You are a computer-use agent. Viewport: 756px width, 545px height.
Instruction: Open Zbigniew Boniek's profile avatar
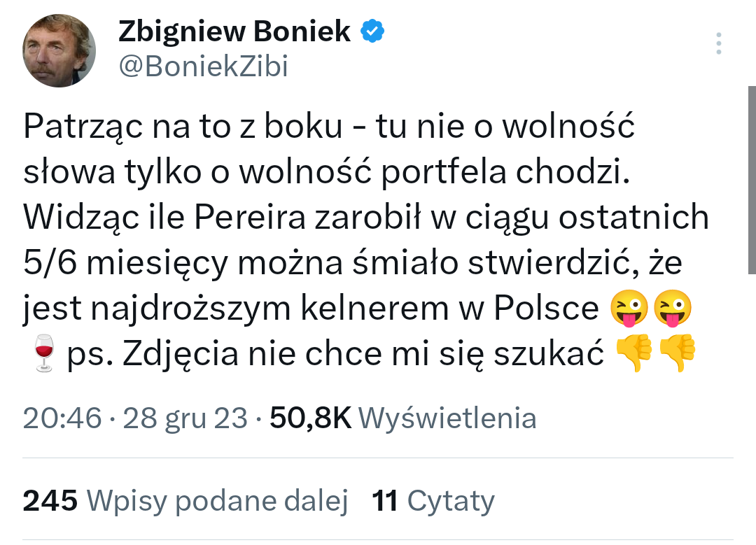[59, 50]
